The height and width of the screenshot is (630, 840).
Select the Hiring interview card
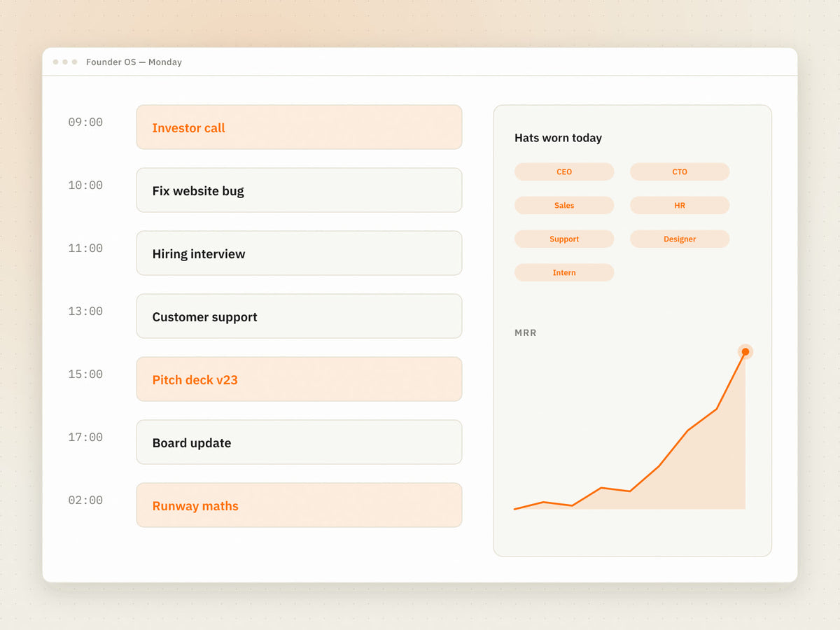click(x=299, y=253)
